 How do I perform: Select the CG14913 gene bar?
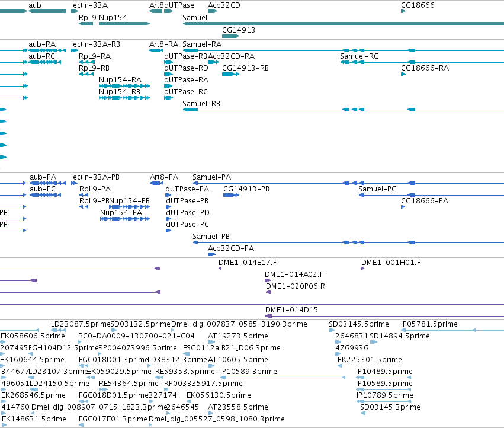[x=230, y=36]
